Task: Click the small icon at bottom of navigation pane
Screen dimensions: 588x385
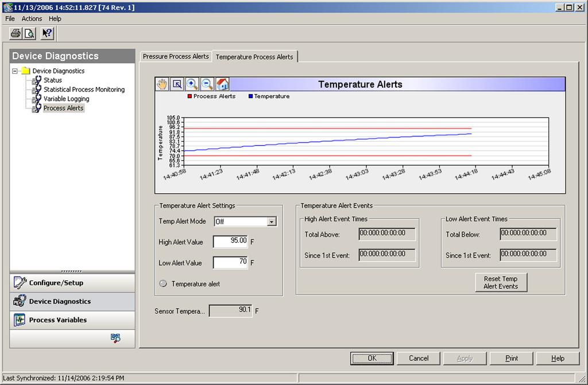Action: click(115, 338)
